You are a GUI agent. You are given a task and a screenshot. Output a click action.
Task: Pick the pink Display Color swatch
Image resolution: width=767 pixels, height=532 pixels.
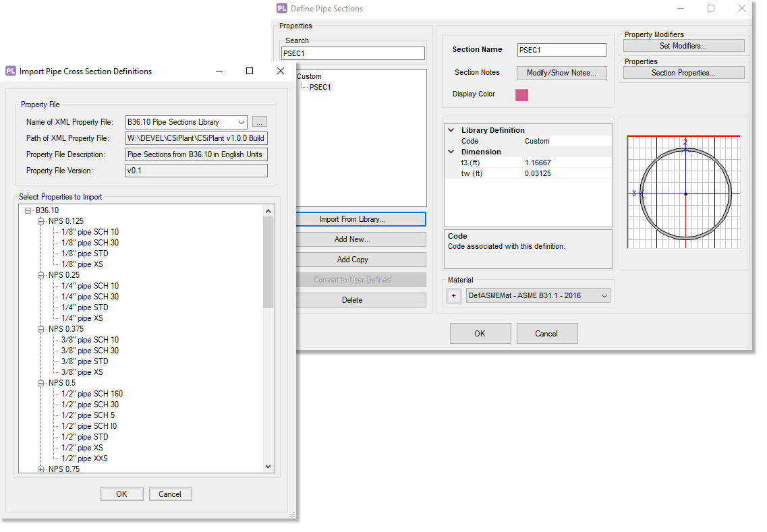521,94
